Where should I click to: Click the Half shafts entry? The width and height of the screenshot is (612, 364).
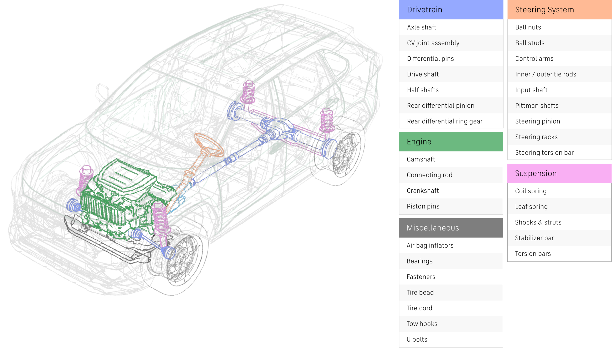451,90
